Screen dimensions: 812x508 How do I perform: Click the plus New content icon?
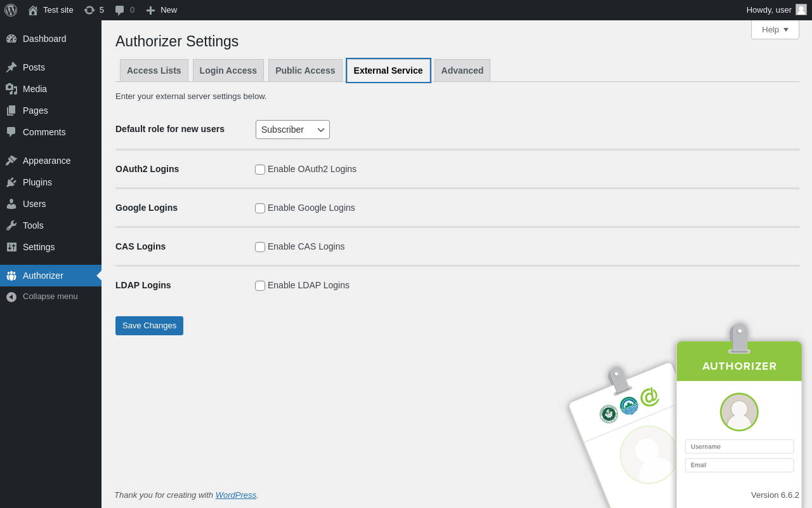click(150, 10)
